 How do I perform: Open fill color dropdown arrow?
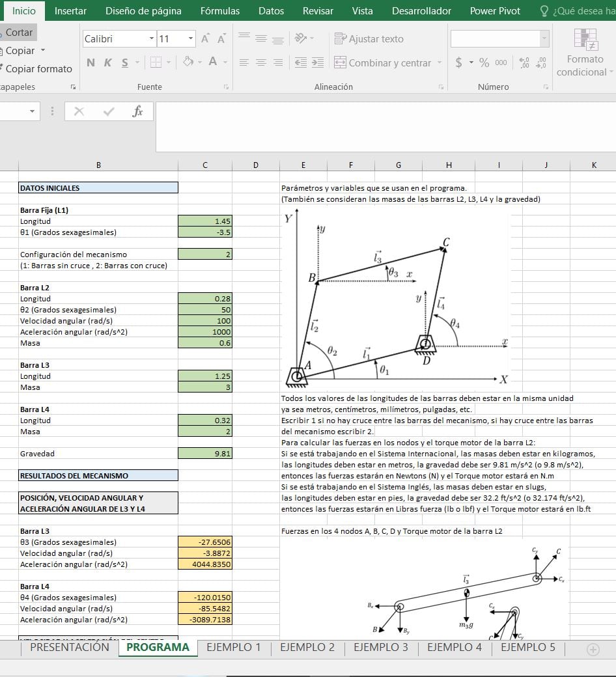(x=199, y=62)
